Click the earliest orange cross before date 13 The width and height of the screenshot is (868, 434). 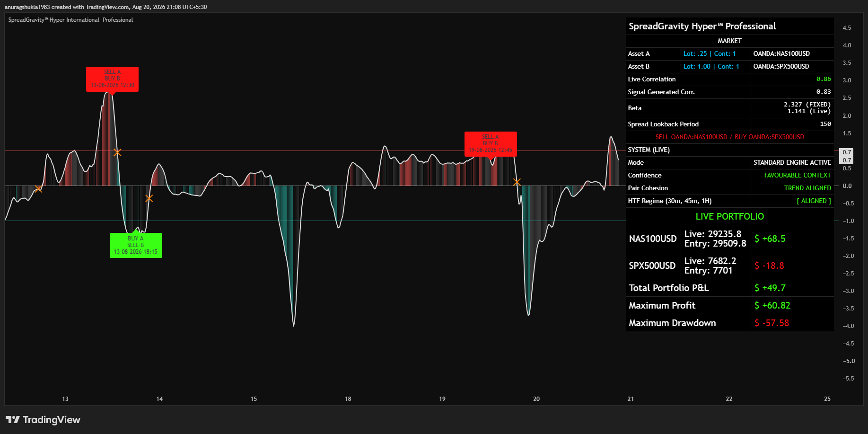point(38,189)
